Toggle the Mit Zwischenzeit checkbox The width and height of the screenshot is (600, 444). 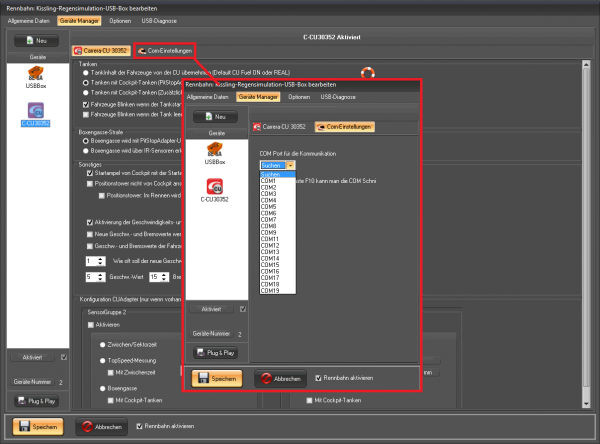[111, 372]
